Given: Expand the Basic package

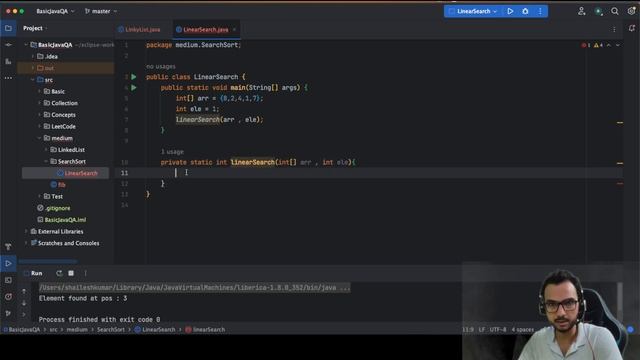Looking at the screenshot, I should click(x=40, y=91).
